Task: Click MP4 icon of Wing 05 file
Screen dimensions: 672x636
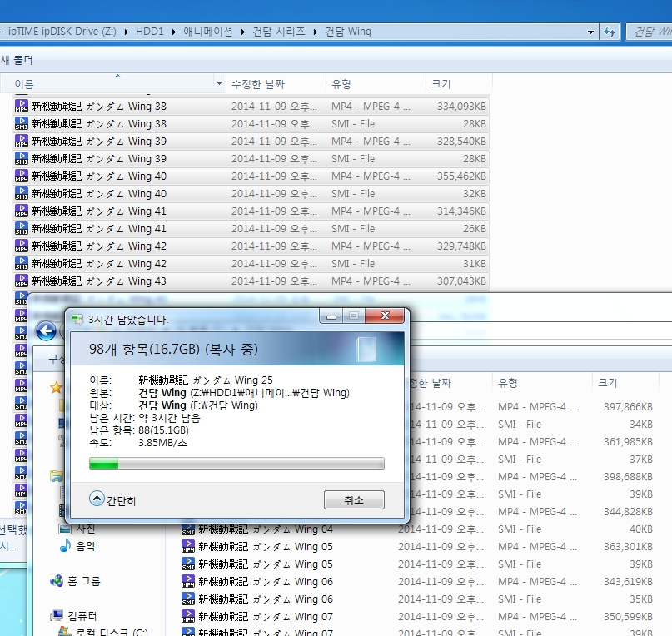Action: [188, 546]
